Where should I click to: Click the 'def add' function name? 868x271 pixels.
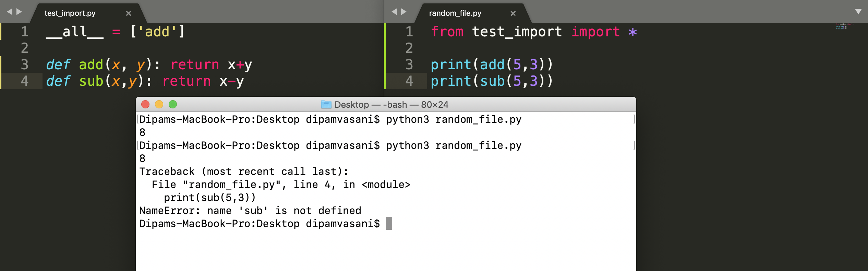91,64
